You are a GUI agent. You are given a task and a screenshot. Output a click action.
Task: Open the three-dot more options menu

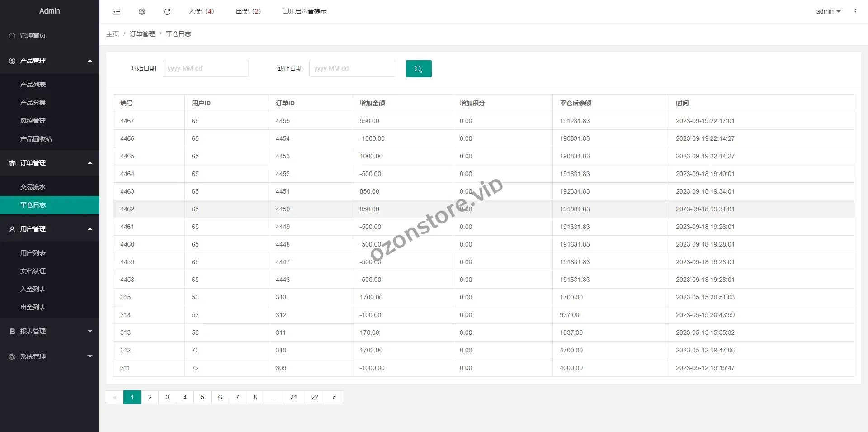[855, 12]
